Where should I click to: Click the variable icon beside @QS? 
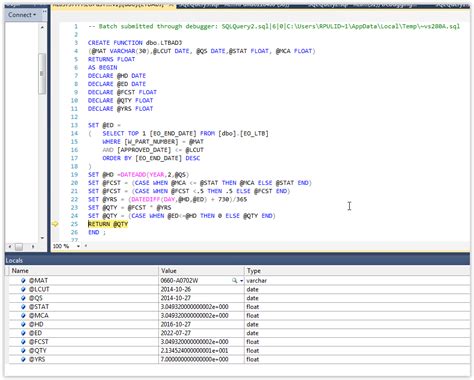pyautogui.click(x=23, y=298)
